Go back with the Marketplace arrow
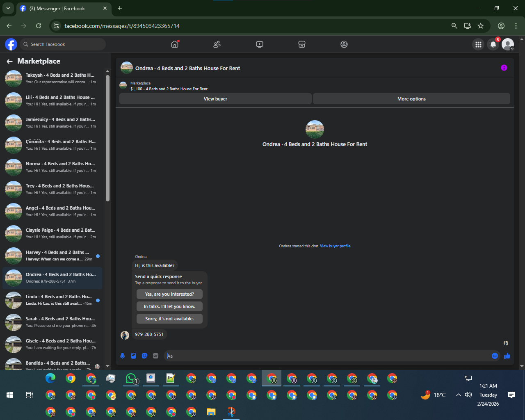Image resolution: width=525 pixels, height=420 pixels. click(9, 62)
